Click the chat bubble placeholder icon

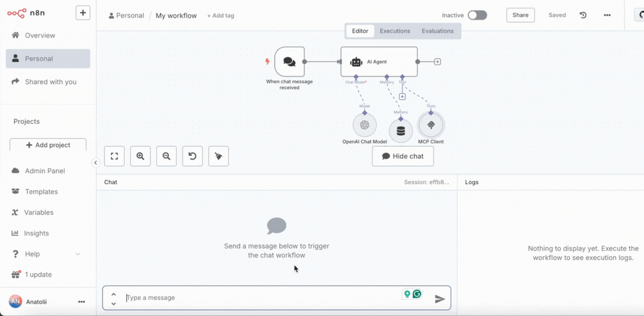(277, 226)
